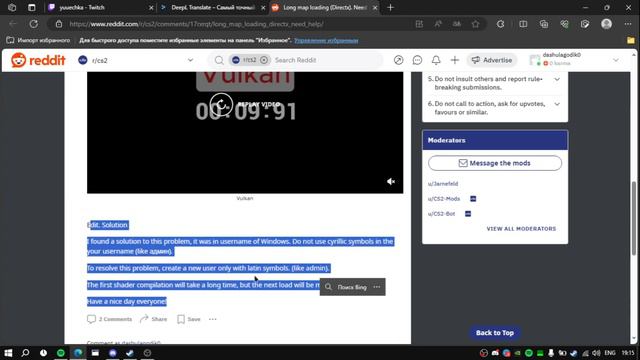Open more options beside the Bing search popup

tap(377, 287)
